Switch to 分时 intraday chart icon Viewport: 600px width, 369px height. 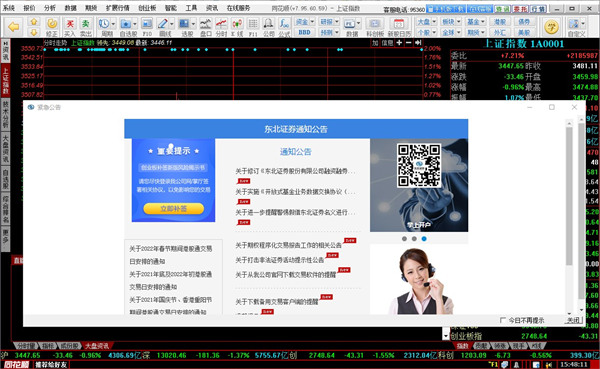click(x=221, y=24)
